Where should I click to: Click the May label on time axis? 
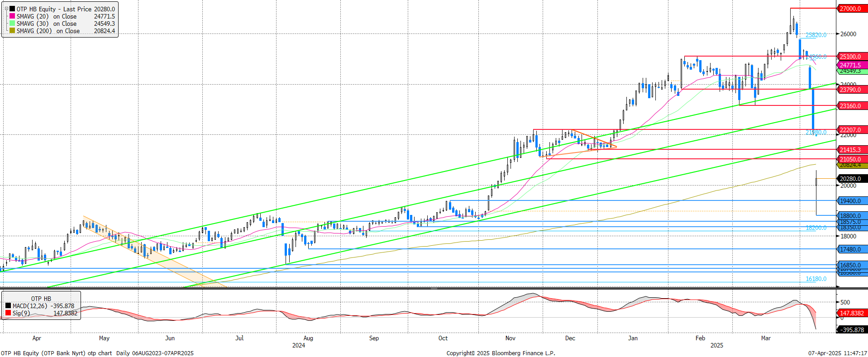click(x=104, y=338)
